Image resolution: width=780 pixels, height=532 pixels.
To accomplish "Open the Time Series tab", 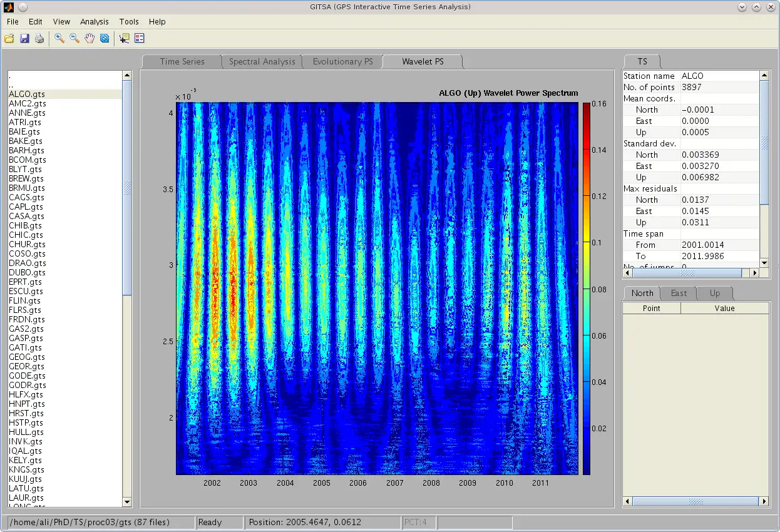I will pos(182,61).
